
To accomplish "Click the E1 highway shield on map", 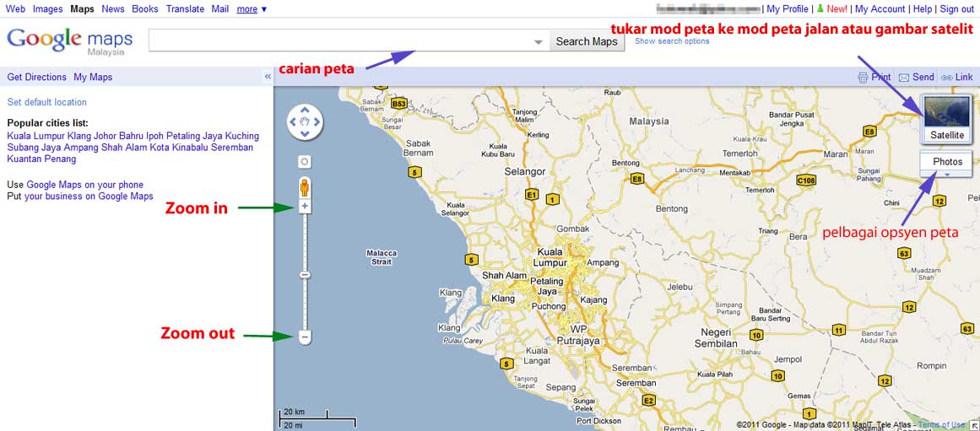I will [x=532, y=194].
